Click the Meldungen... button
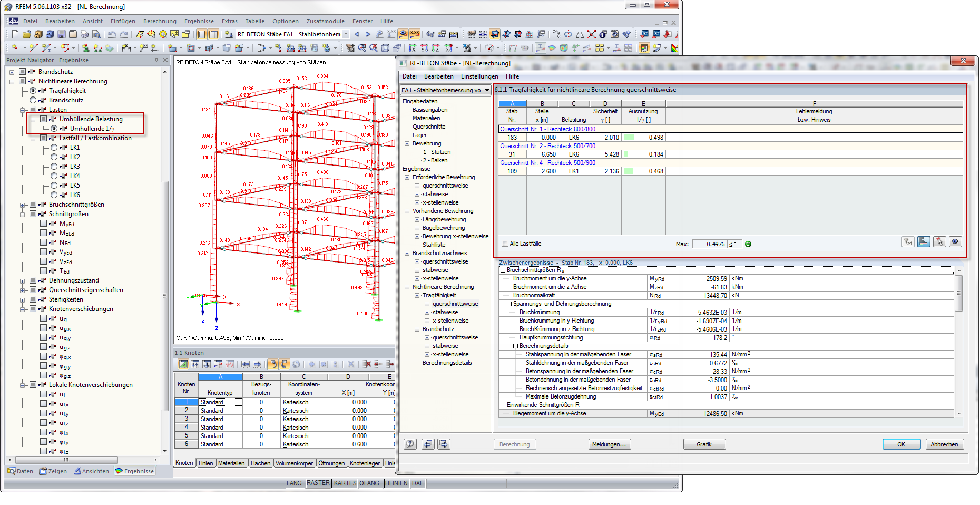This screenshot has width=980, height=505. tap(609, 444)
